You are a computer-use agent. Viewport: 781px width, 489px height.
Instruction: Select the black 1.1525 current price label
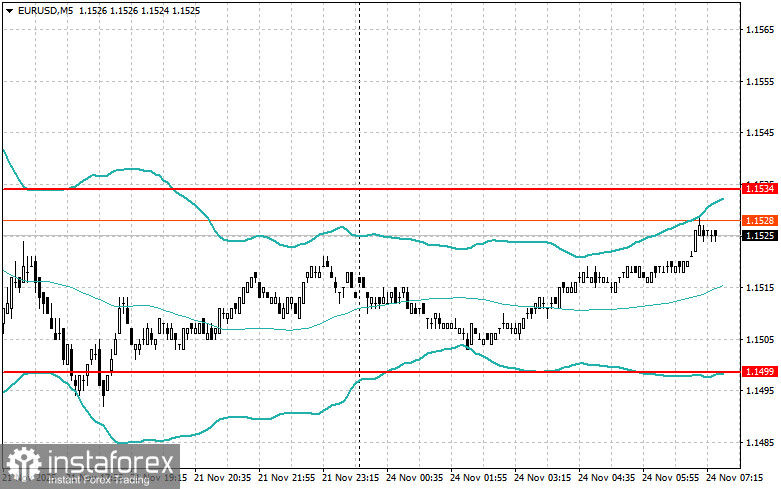(x=760, y=235)
